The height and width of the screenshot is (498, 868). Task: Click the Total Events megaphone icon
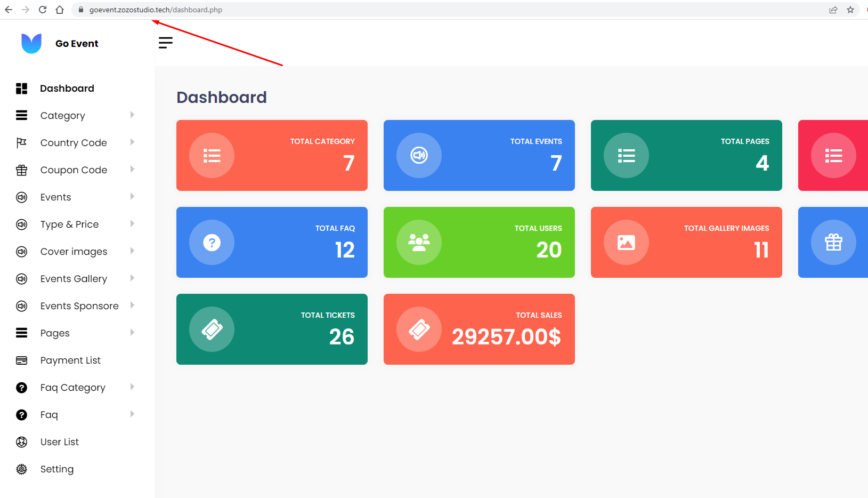[419, 156]
